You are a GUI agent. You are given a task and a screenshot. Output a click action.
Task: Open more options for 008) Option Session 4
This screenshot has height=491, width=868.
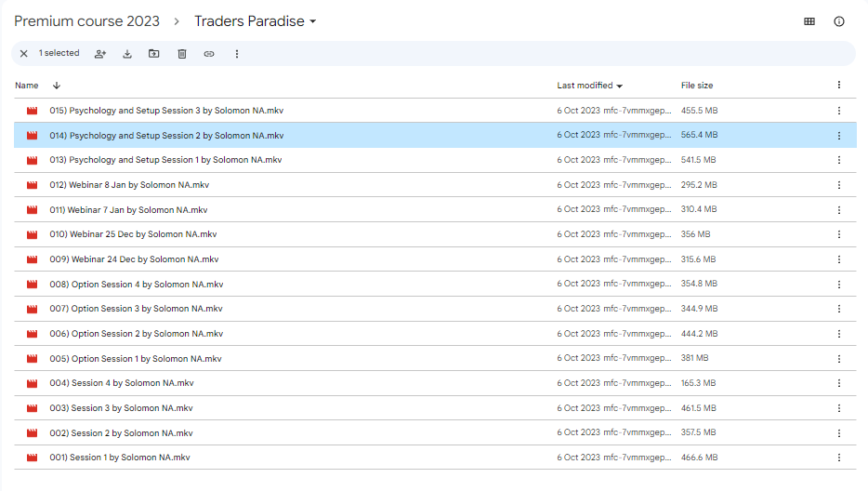pos(839,285)
